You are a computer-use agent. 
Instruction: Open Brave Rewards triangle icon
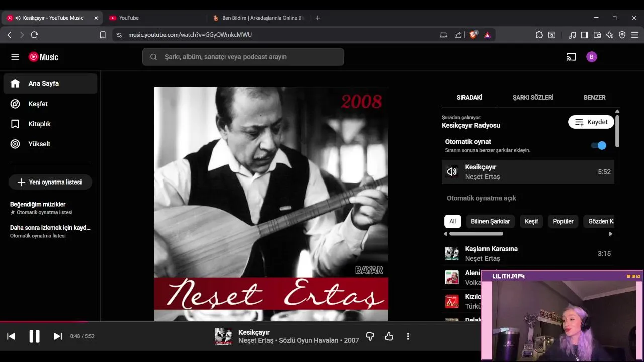coord(487,35)
